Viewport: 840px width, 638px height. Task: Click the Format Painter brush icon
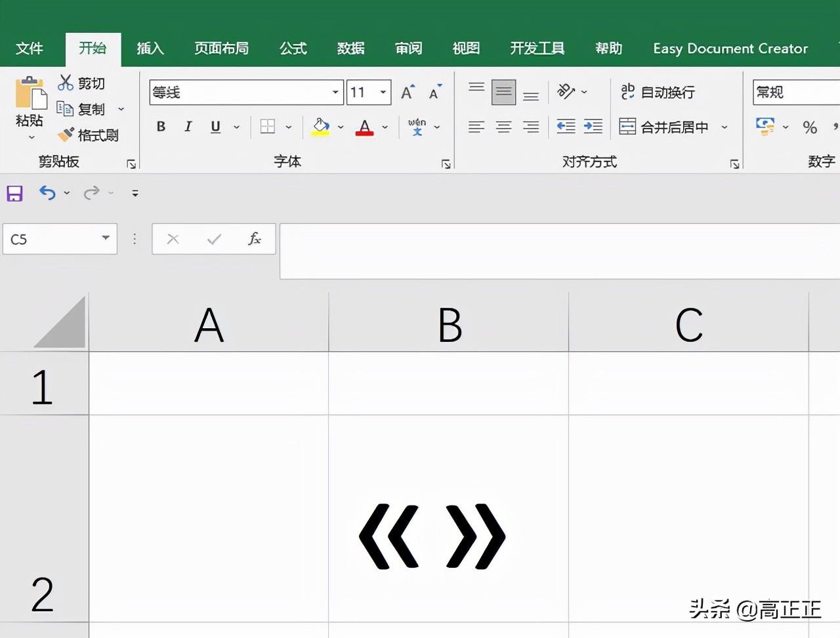(x=66, y=135)
